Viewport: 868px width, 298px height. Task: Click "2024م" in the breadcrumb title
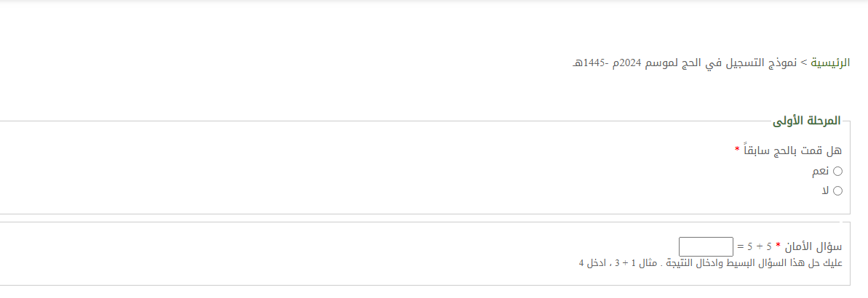pos(626,63)
